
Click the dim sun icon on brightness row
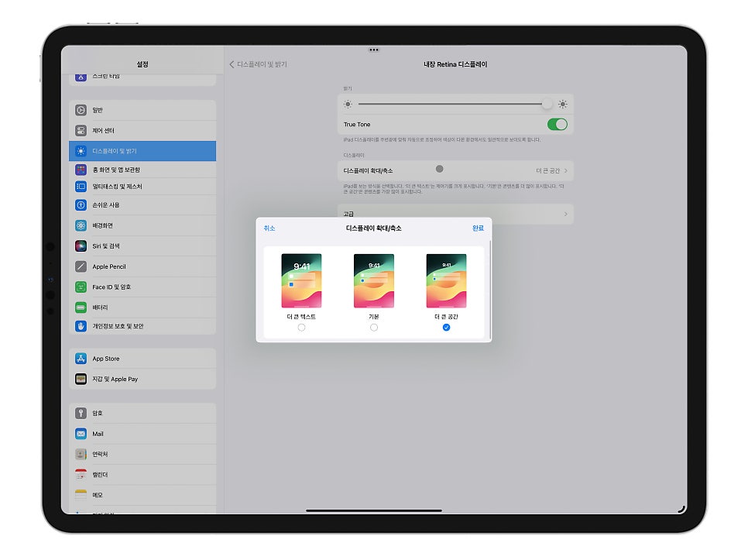tap(348, 104)
